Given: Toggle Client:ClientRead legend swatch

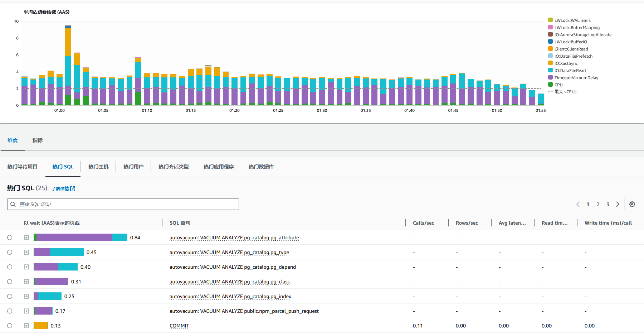Looking at the screenshot, I should coord(551,49).
